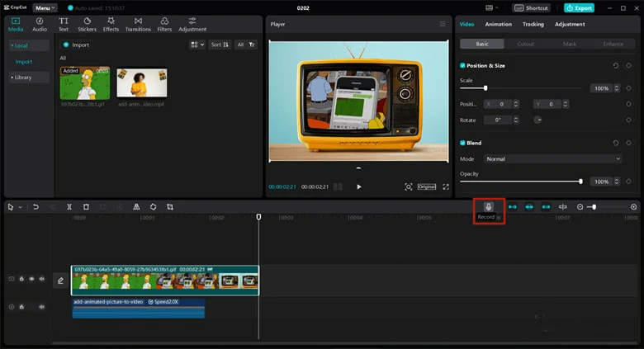
Task: Select the Cutout sub-tab
Action: [525, 44]
